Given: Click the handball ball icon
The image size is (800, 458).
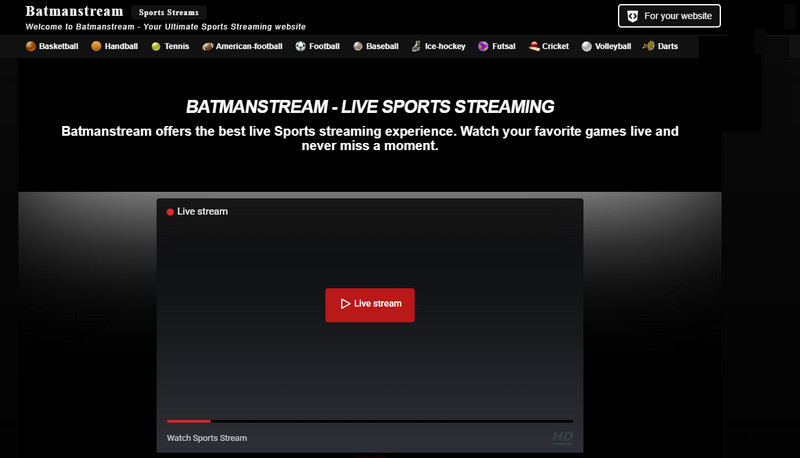Looking at the screenshot, I should tap(96, 46).
